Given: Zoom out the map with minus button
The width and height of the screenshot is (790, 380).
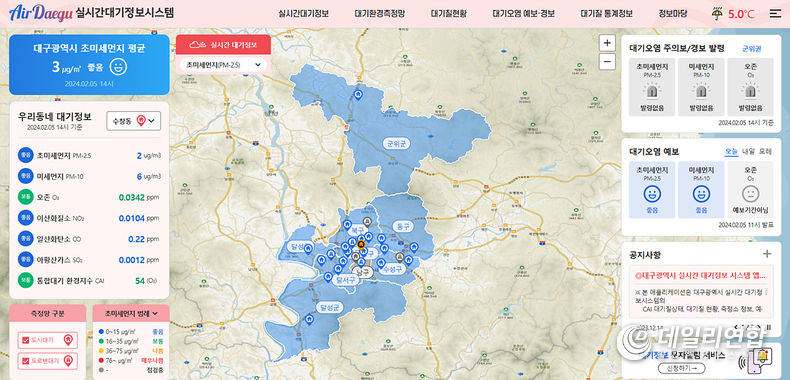Looking at the screenshot, I should [x=607, y=61].
